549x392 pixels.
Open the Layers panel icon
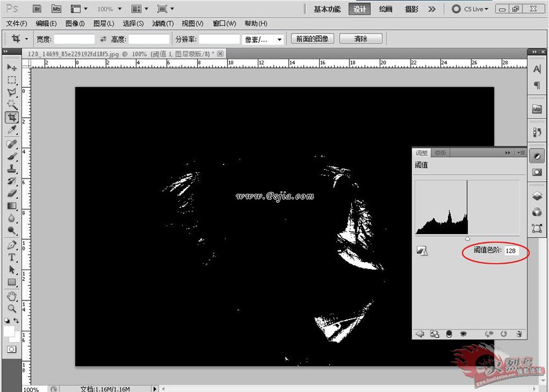click(x=537, y=196)
